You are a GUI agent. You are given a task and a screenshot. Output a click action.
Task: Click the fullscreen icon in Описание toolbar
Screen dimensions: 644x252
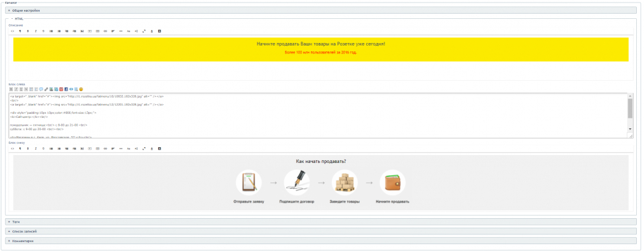click(144, 31)
